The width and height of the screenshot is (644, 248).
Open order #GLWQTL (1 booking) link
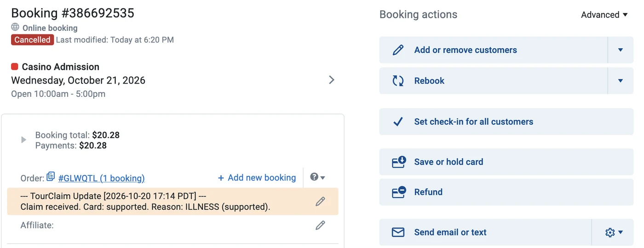click(102, 178)
